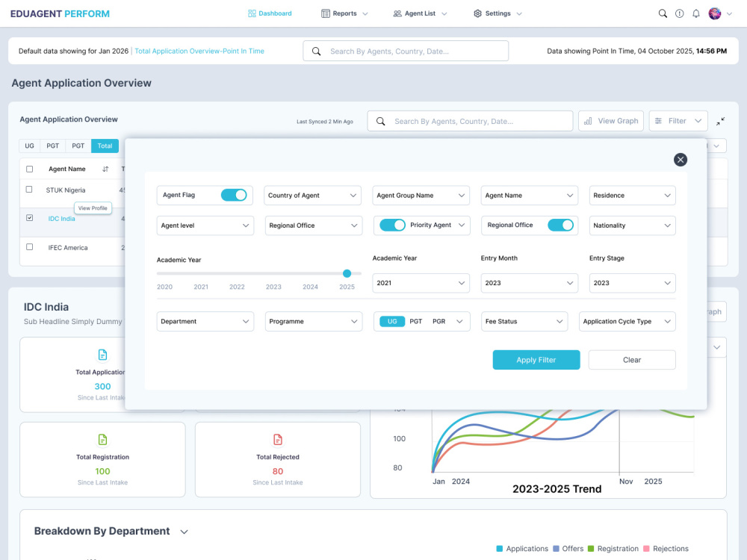Switch to the UG tab in overview table
The width and height of the screenshot is (747, 560).
pyautogui.click(x=30, y=146)
